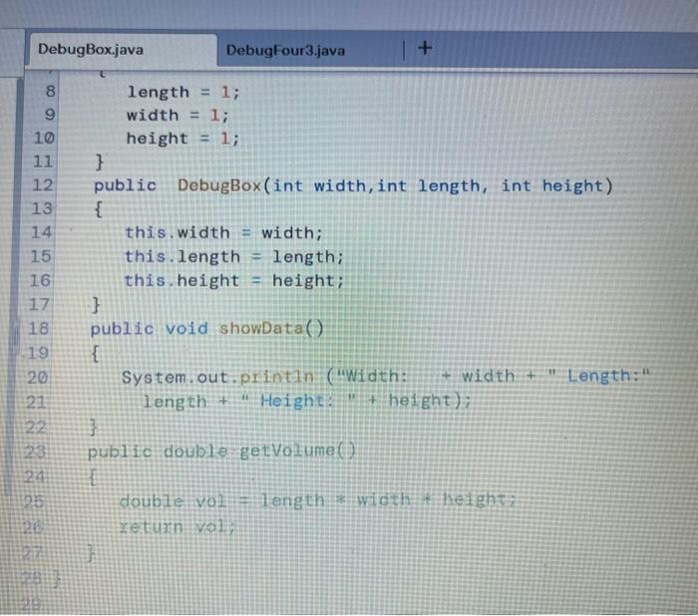Click line number 12 in the gutter

pyautogui.click(x=43, y=184)
